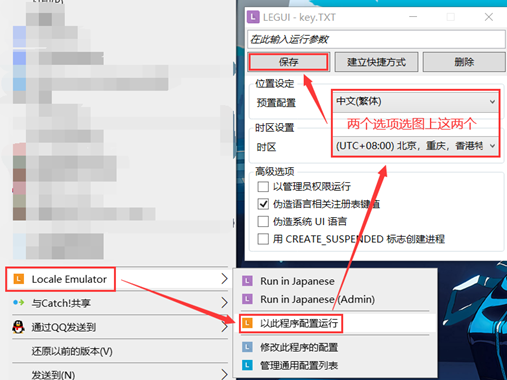Click the LEGUI purple title bar icon

coord(253,17)
